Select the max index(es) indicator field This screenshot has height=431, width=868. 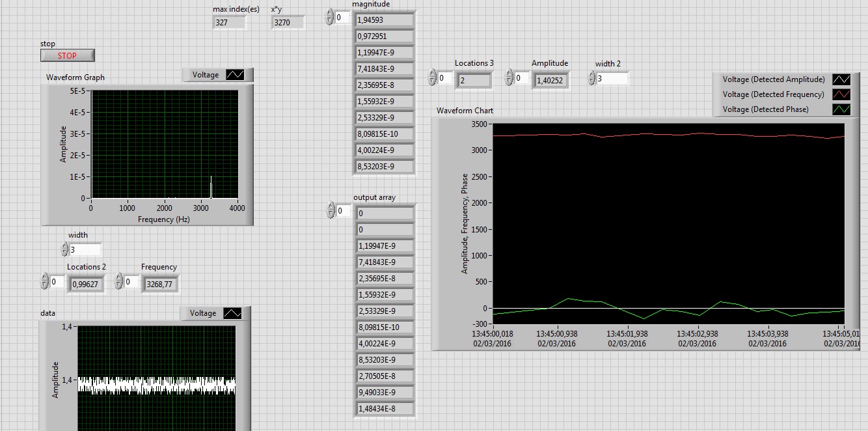point(229,23)
